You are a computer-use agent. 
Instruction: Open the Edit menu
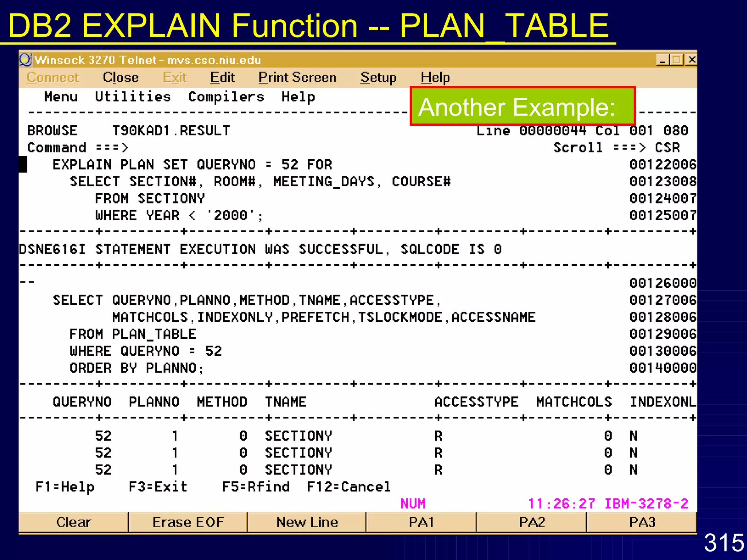coord(222,78)
